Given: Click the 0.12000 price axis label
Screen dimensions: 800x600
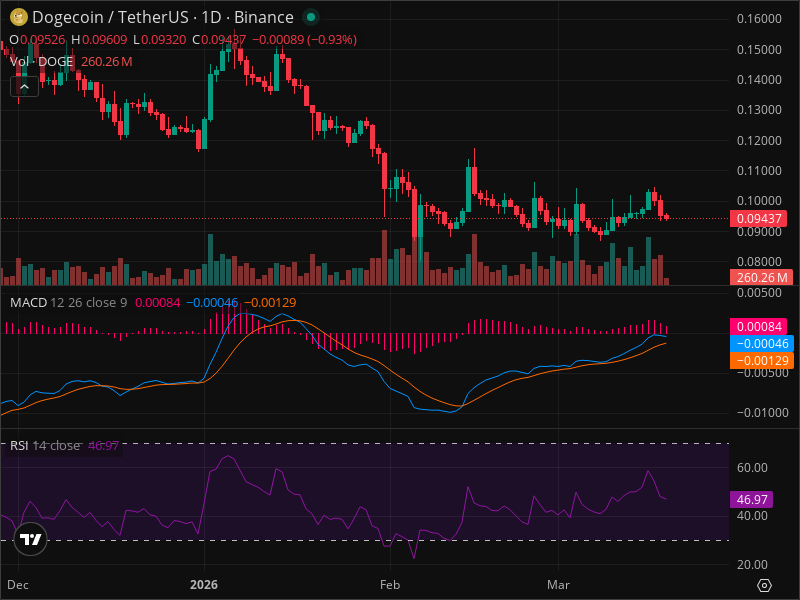Looking at the screenshot, I should tap(759, 140).
